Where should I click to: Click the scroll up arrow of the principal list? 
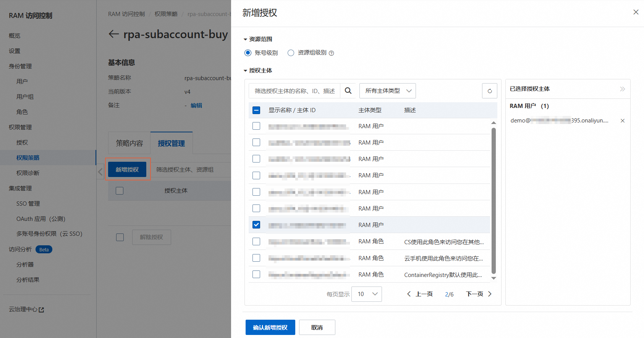pyautogui.click(x=494, y=123)
